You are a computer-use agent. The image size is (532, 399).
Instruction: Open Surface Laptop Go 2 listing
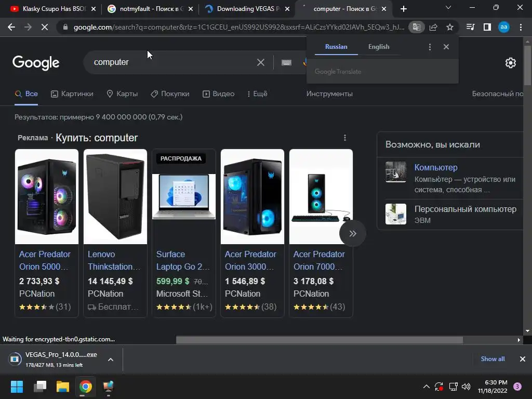pos(183,261)
